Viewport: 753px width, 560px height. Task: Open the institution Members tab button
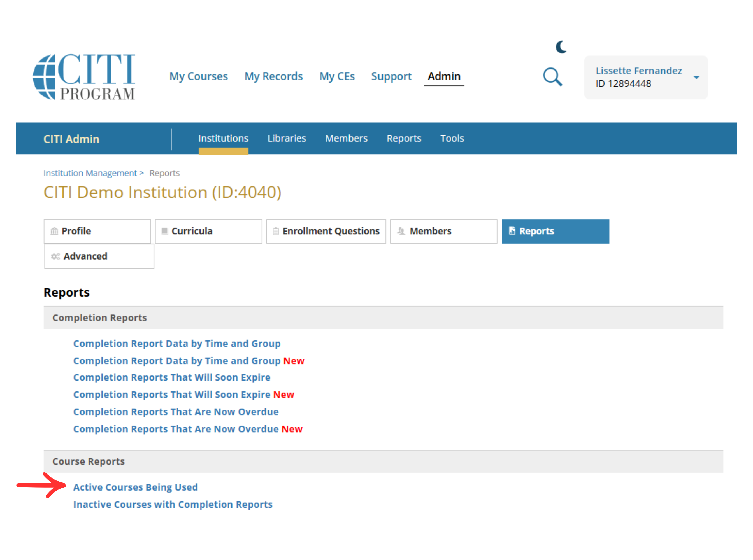pos(443,231)
